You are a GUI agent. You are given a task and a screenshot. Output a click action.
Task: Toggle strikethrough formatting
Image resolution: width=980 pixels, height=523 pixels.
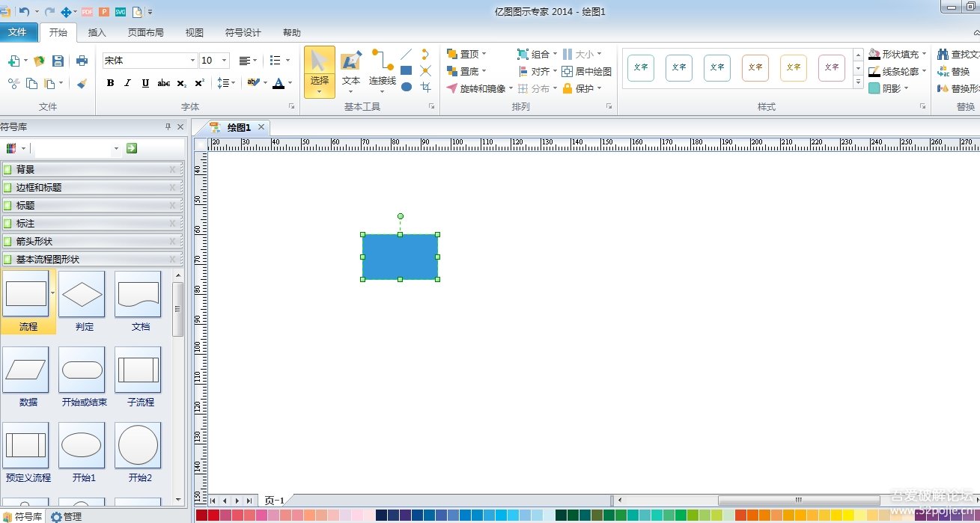[x=163, y=83]
